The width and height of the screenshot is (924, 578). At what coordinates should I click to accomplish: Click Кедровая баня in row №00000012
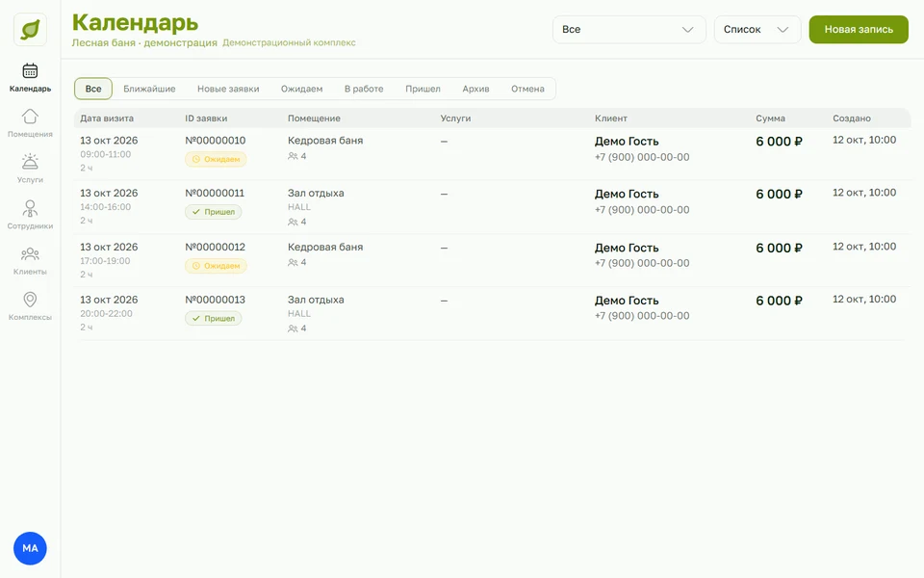click(325, 248)
